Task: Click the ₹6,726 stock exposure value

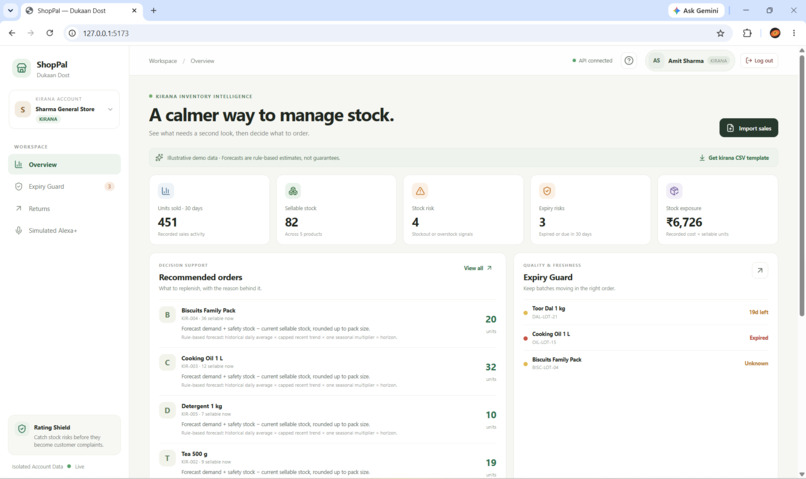Action: click(684, 223)
